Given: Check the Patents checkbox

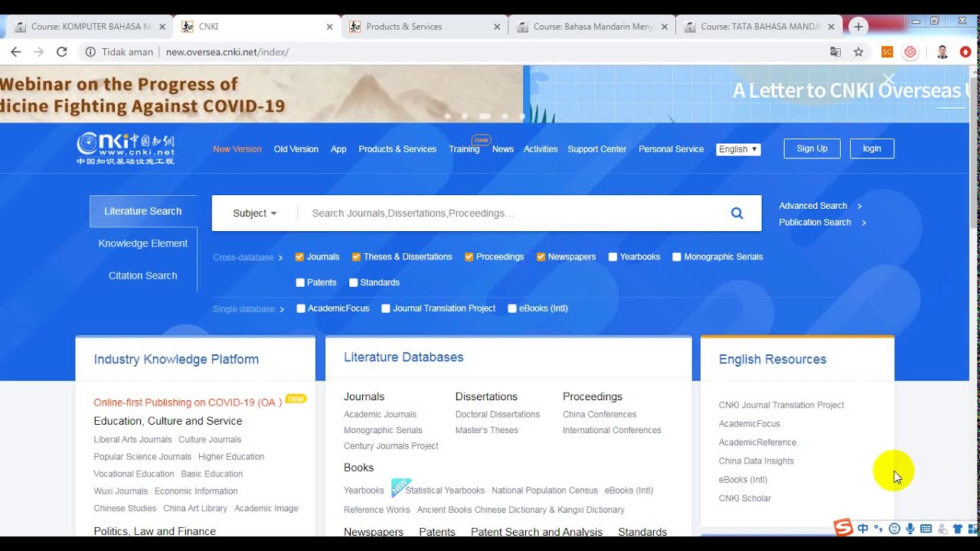Looking at the screenshot, I should point(300,282).
